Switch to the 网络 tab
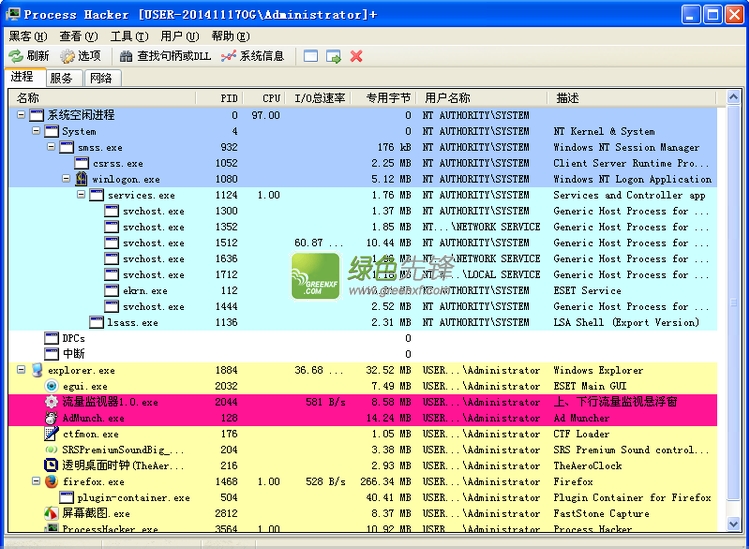The width and height of the screenshot is (749, 549). [x=102, y=78]
